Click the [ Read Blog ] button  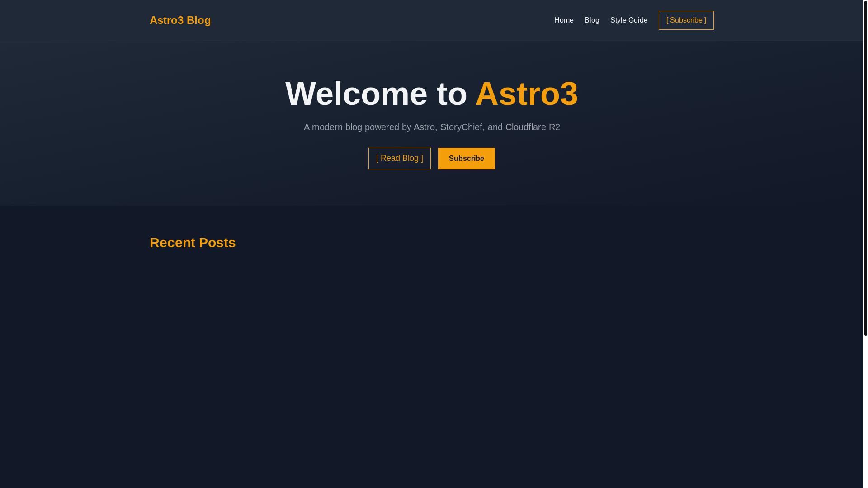[400, 159]
